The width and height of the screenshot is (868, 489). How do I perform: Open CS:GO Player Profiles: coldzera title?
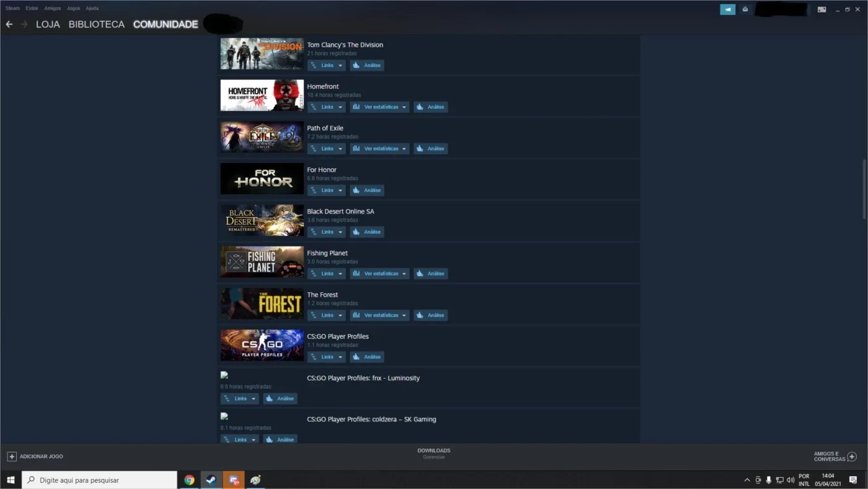(371, 419)
